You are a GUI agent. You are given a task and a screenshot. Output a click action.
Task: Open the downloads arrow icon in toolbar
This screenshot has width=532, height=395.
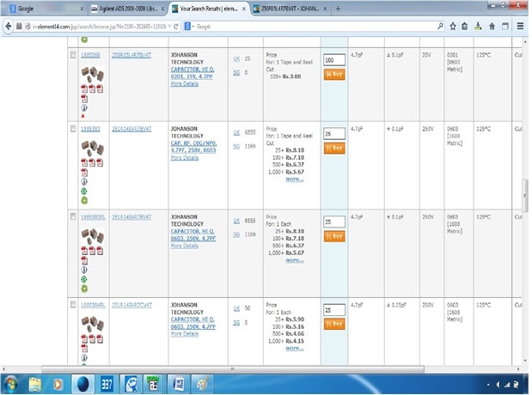click(478, 26)
